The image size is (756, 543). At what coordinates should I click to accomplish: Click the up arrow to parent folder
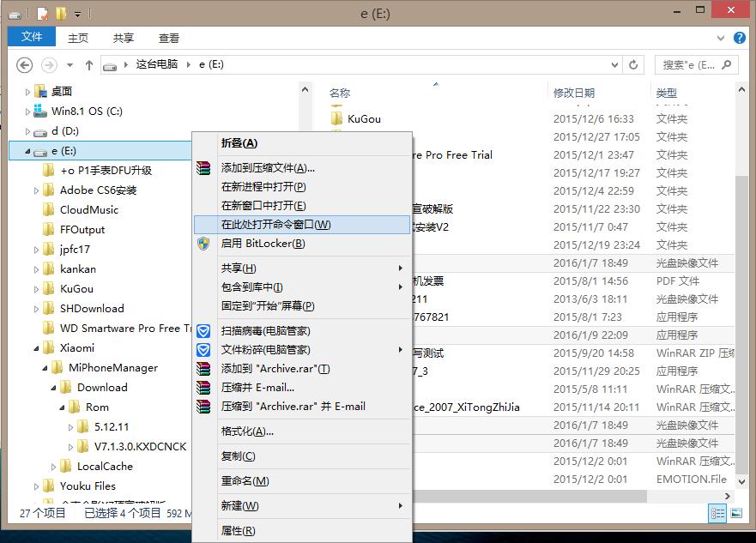click(x=89, y=63)
